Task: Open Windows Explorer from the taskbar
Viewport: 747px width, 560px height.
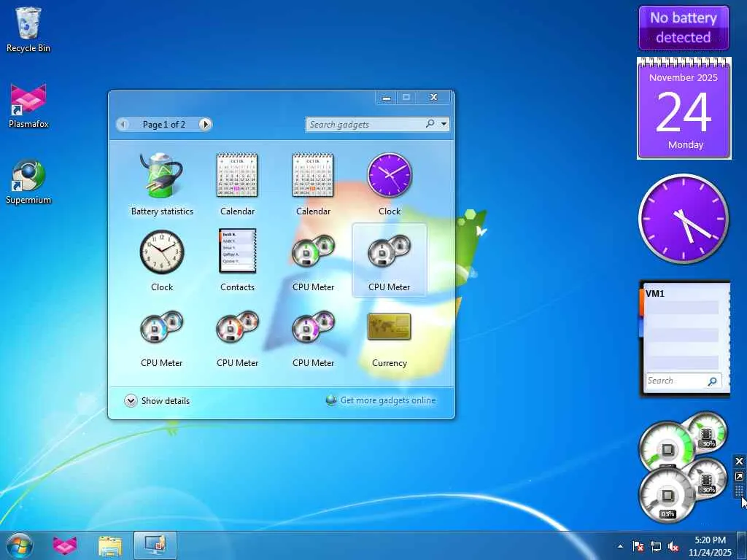Action: 110,545
